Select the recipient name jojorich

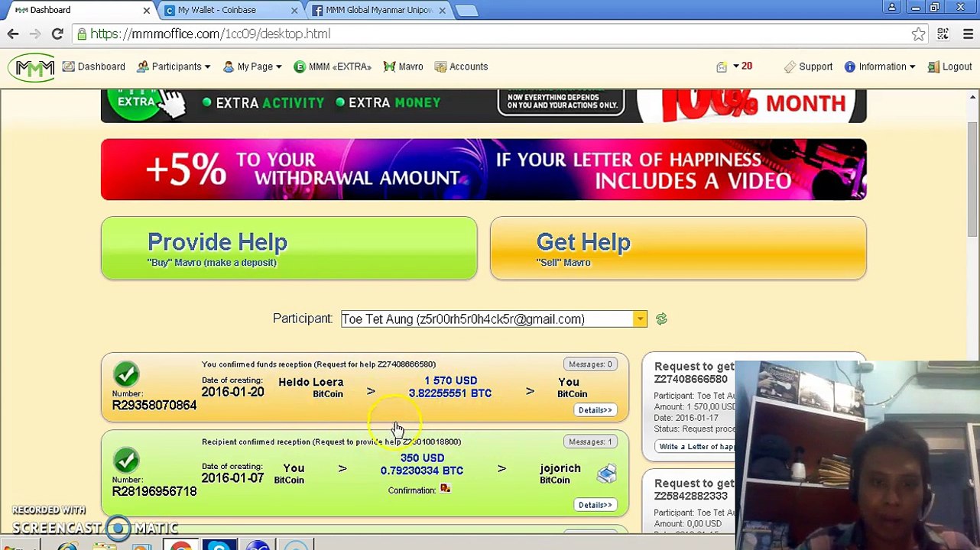coord(560,468)
